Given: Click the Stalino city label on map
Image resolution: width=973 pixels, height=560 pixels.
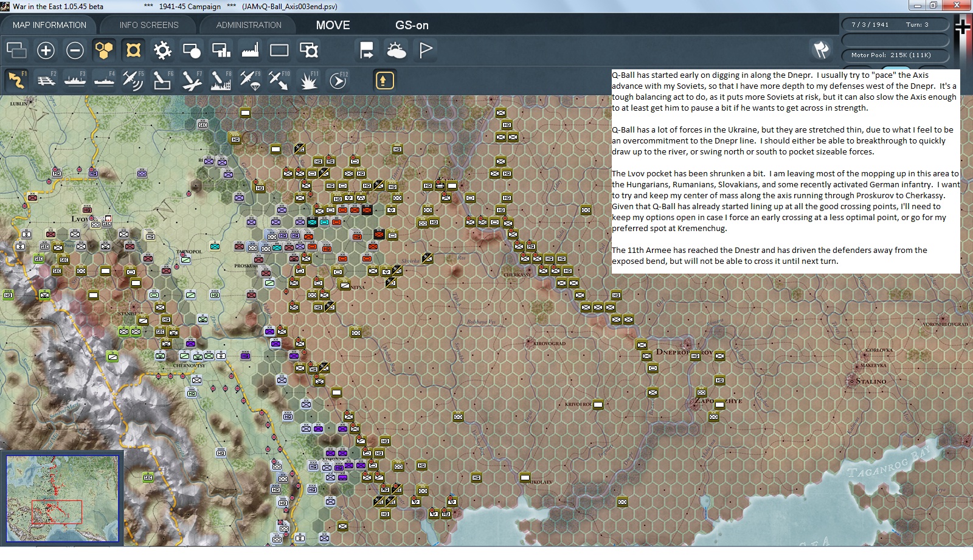Looking at the screenshot, I should coord(871,381).
